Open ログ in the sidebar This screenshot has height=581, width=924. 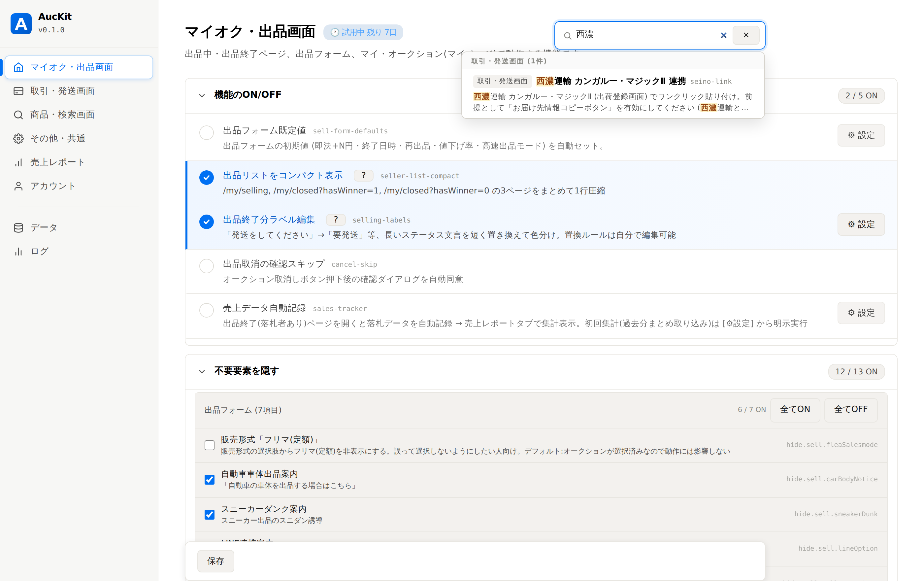pyautogui.click(x=79, y=251)
